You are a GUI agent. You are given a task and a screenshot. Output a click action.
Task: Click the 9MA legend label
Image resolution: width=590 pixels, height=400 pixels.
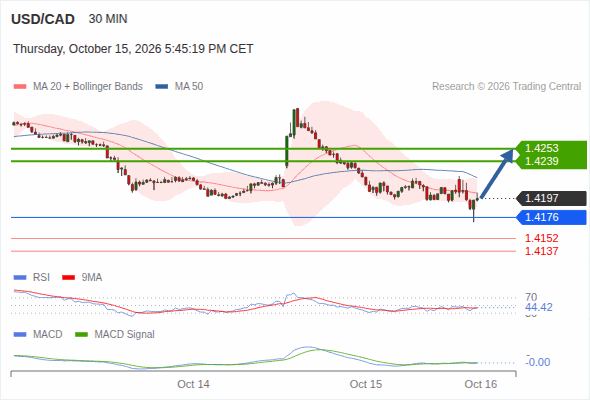92,278
